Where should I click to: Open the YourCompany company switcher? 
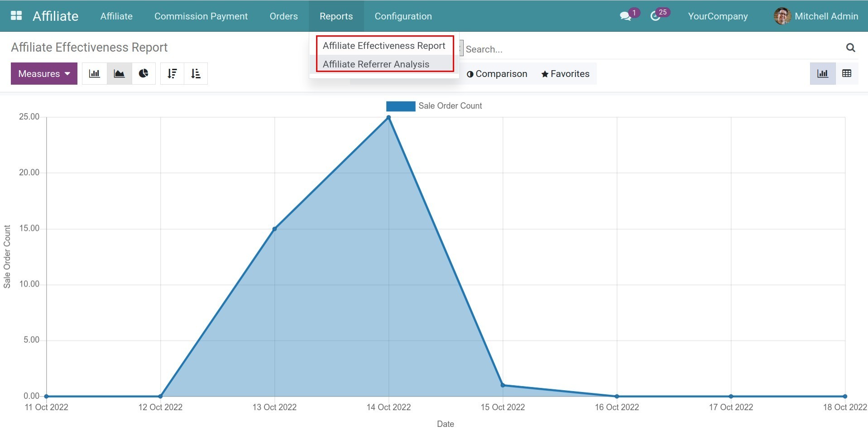pyautogui.click(x=718, y=16)
